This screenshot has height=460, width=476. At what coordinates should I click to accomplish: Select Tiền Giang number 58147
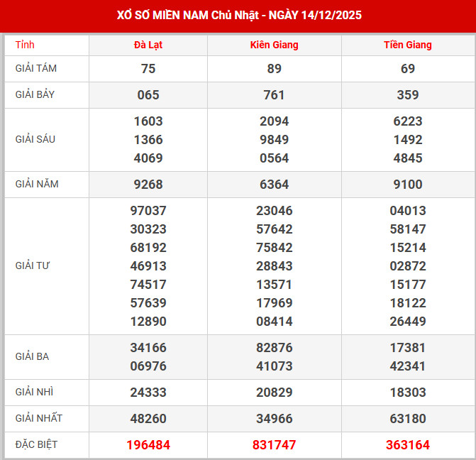tap(408, 229)
